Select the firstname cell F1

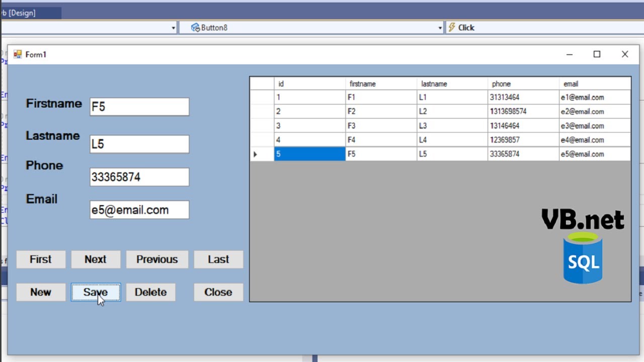pyautogui.click(x=381, y=98)
